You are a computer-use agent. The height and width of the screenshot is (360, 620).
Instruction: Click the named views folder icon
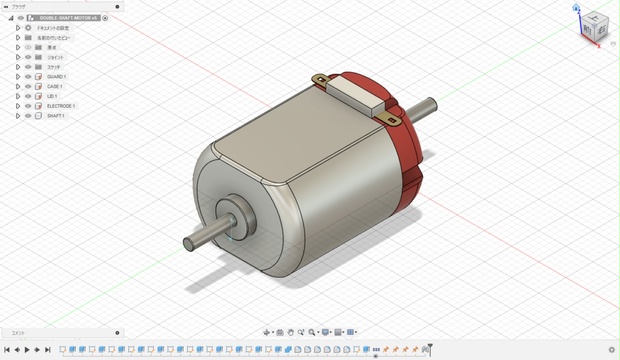coord(28,38)
